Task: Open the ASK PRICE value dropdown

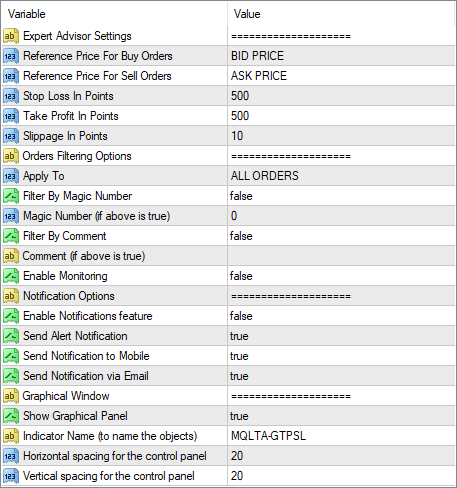Action: (341, 76)
